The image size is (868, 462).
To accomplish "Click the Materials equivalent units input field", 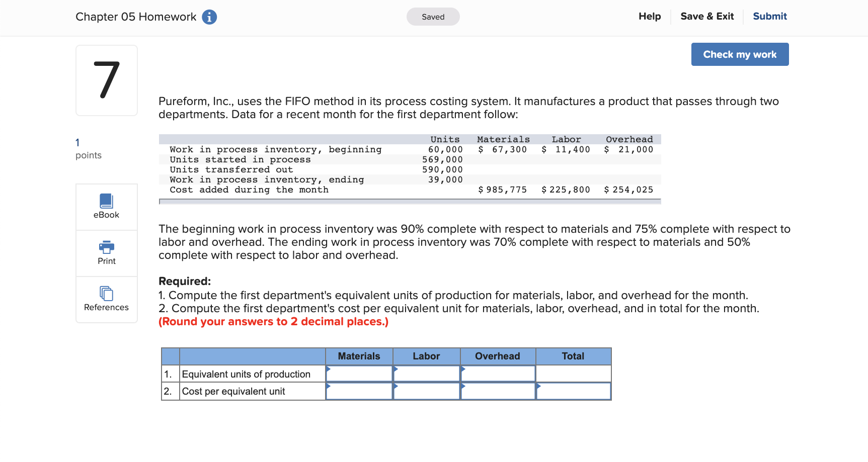I will click(359, 374).
